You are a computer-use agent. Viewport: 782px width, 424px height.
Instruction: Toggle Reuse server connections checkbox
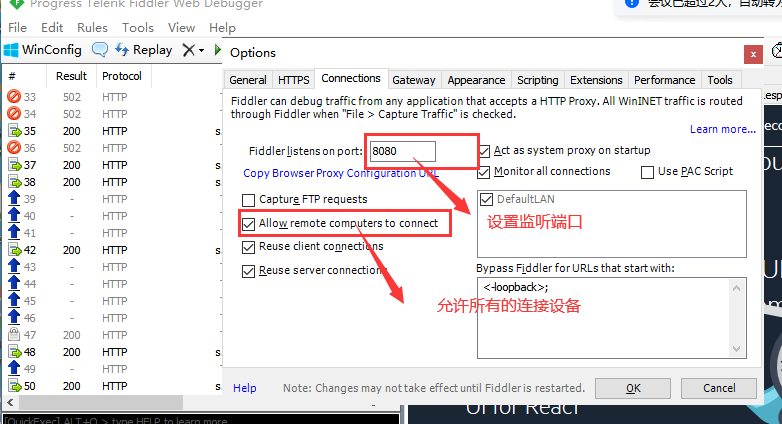248,271
